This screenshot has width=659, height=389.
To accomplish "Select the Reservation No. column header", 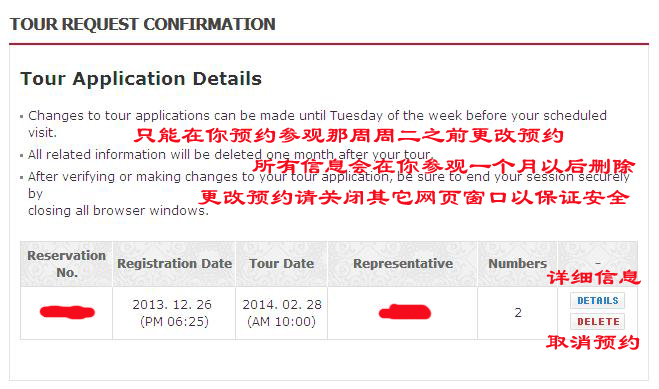I will 66,264.
